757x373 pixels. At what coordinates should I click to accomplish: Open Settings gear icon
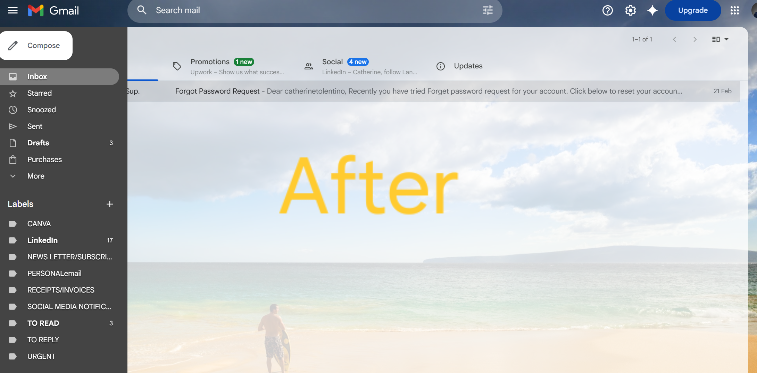(630, 10)
